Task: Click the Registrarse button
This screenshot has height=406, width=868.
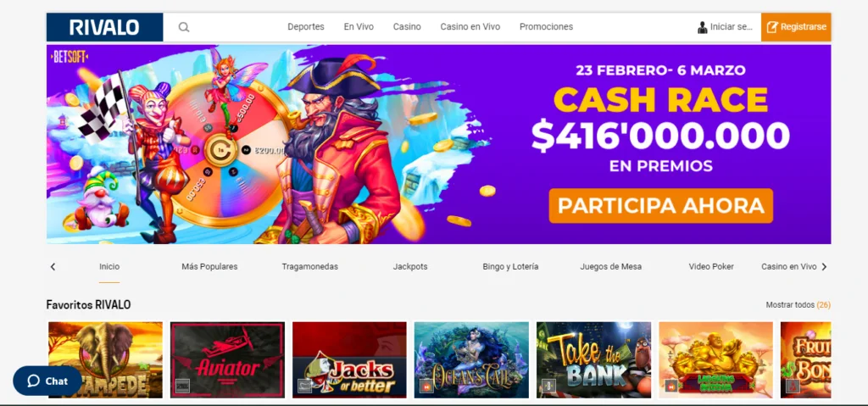Action: [x=796, y=27]
